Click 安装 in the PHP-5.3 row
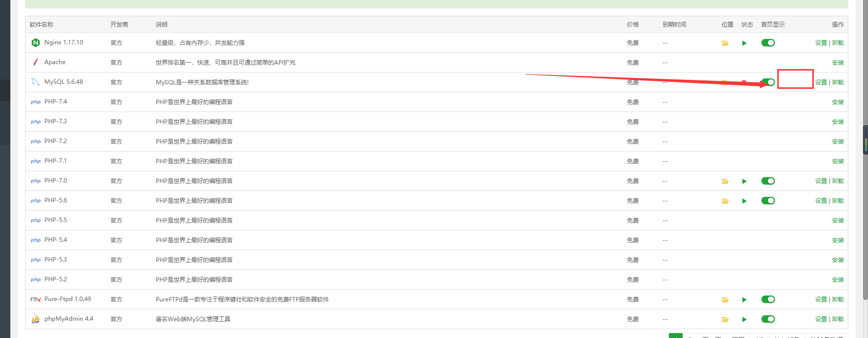Image resolution: width=868 pixels, height=338 pixels. point(838,260)
